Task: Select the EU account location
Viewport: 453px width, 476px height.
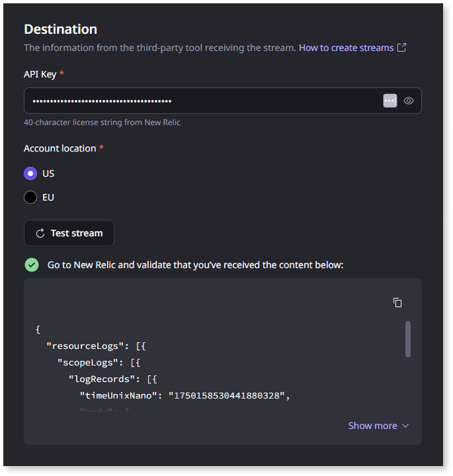Action: pyautogui.click(x=30, y=197)
